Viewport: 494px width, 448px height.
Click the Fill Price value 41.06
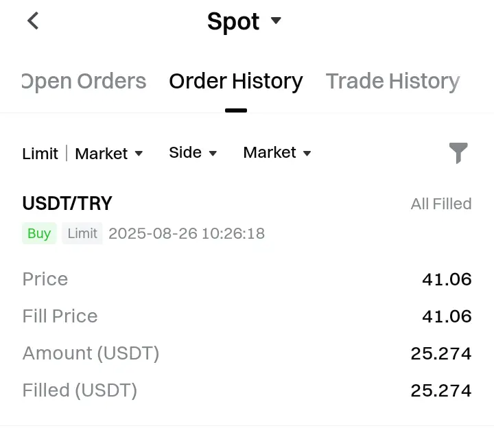click(447, 316)
